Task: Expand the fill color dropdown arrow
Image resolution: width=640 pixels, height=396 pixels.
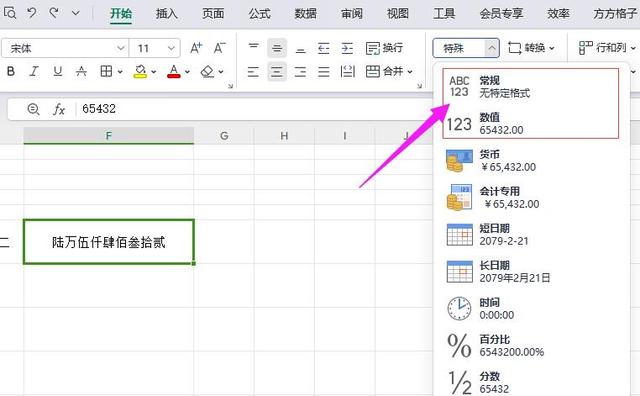Action: 153,72
